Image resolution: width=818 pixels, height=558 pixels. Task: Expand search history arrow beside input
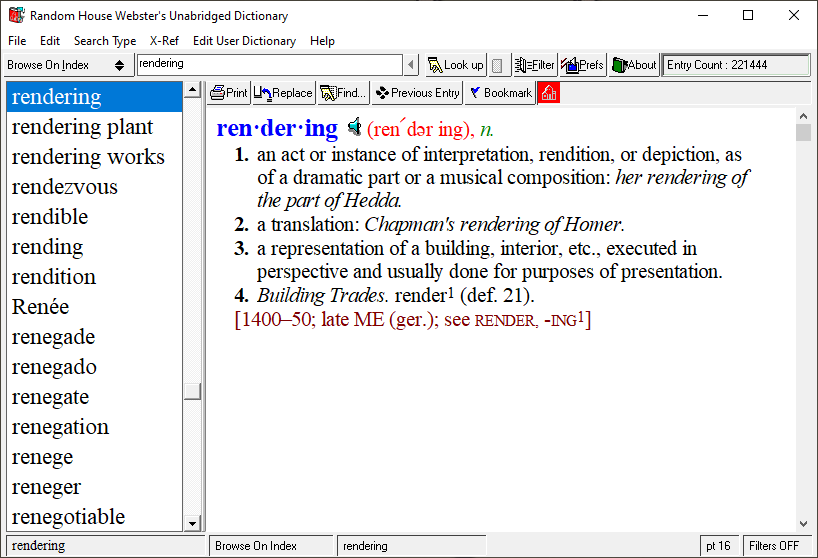pyautogui.click(x=411, y=65)
